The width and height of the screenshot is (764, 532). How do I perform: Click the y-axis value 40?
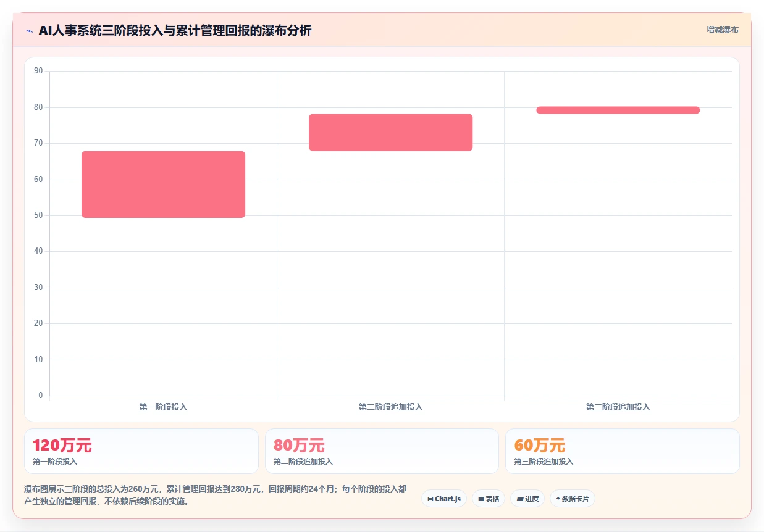pyautogui.click(x=38, y=251)
